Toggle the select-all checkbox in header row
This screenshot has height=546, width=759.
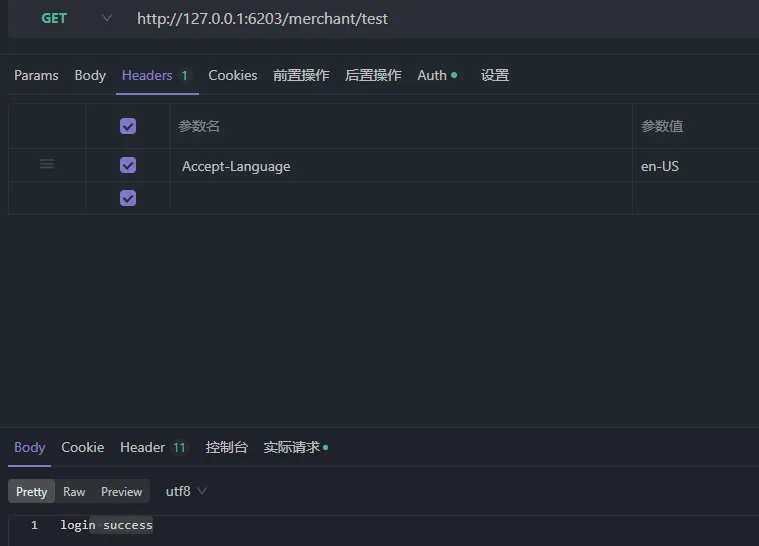coord(128,126)
